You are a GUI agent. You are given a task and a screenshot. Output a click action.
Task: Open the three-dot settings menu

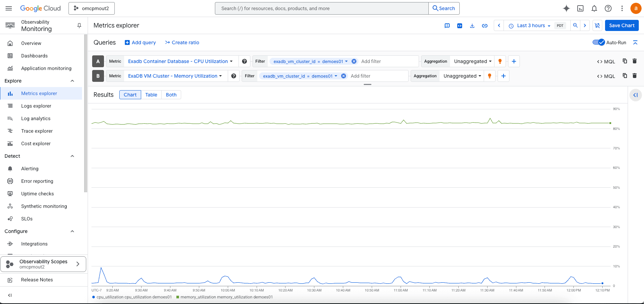tap(622, 8)
